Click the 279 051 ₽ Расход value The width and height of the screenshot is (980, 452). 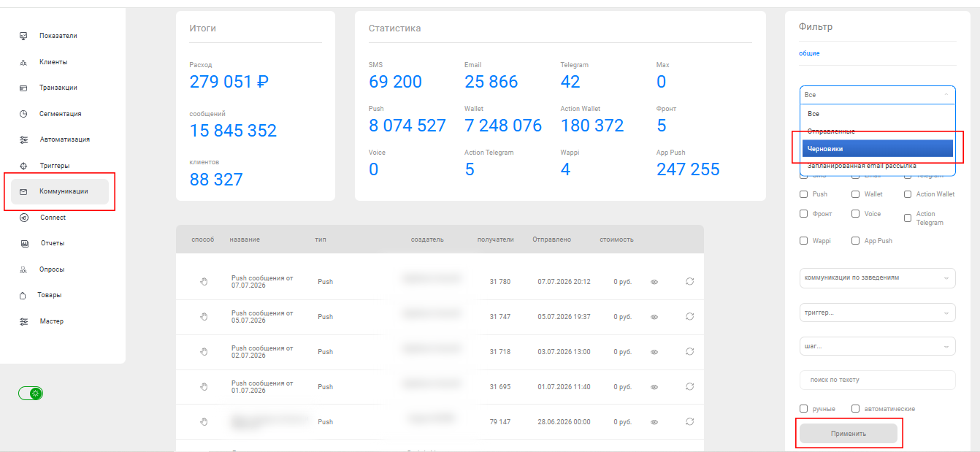click(229, 82)
